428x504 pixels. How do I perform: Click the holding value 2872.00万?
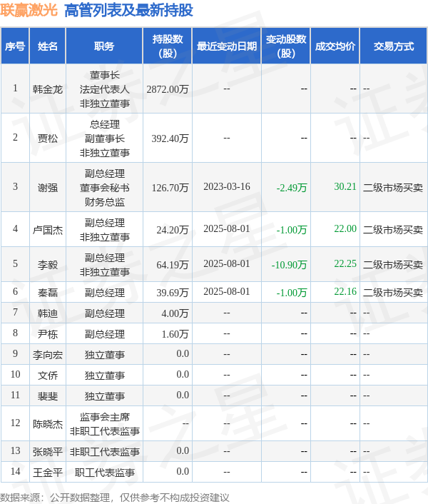point(168,89)
